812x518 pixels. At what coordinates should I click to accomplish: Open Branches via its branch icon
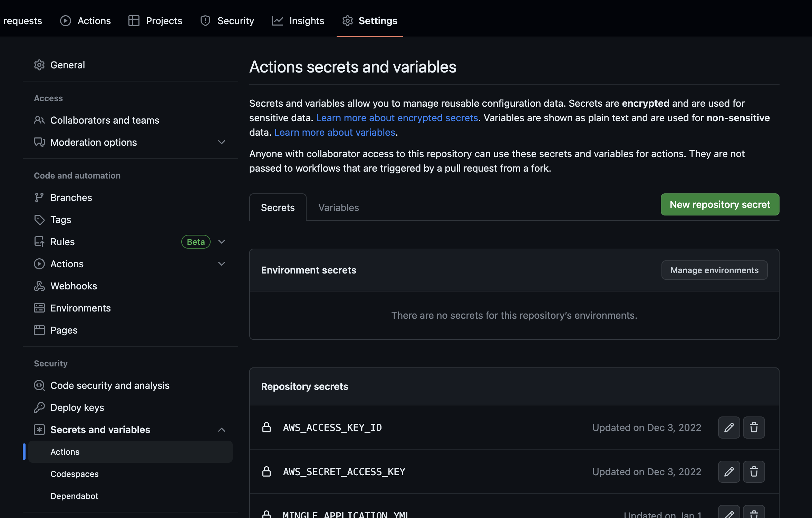click(x=39, y=197)
